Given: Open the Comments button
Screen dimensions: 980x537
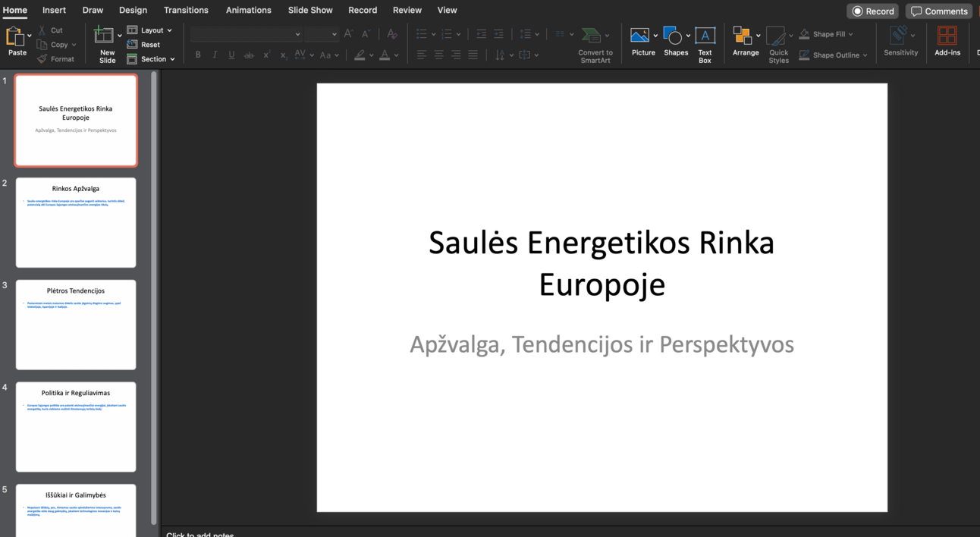Looking at the screenshot, I should point(938,11).
